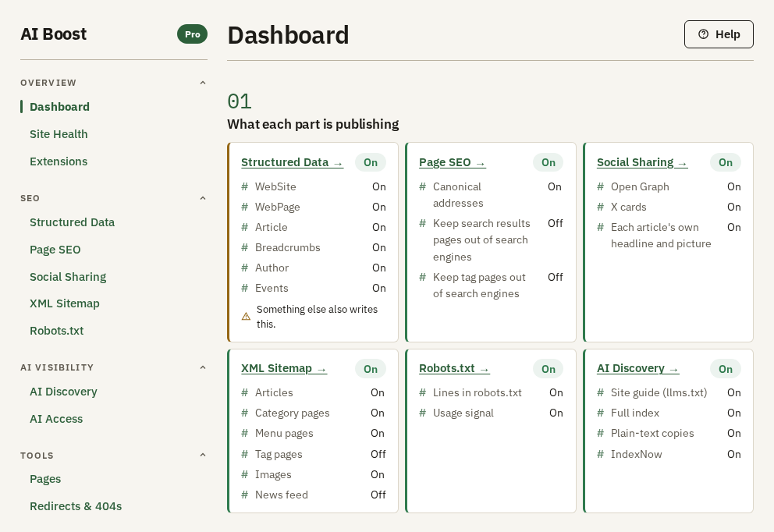Click the hash icon beside Breadcrumbs
Viewport: 774px width, 532px height.
coord(244,247)
